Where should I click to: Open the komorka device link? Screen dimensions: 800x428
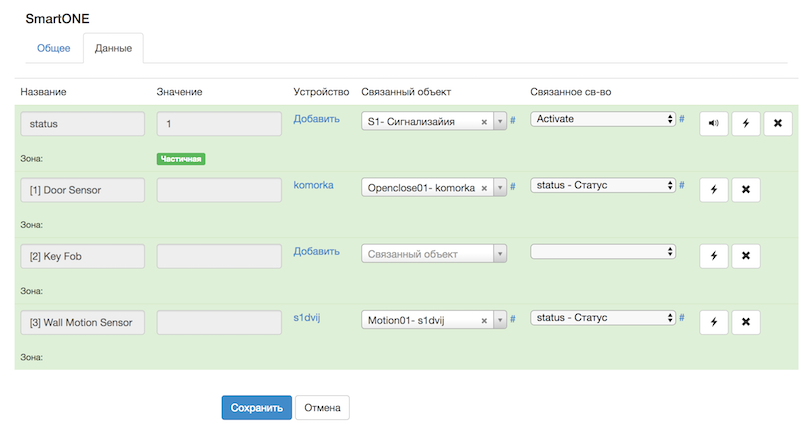click(x=313, y=185)
